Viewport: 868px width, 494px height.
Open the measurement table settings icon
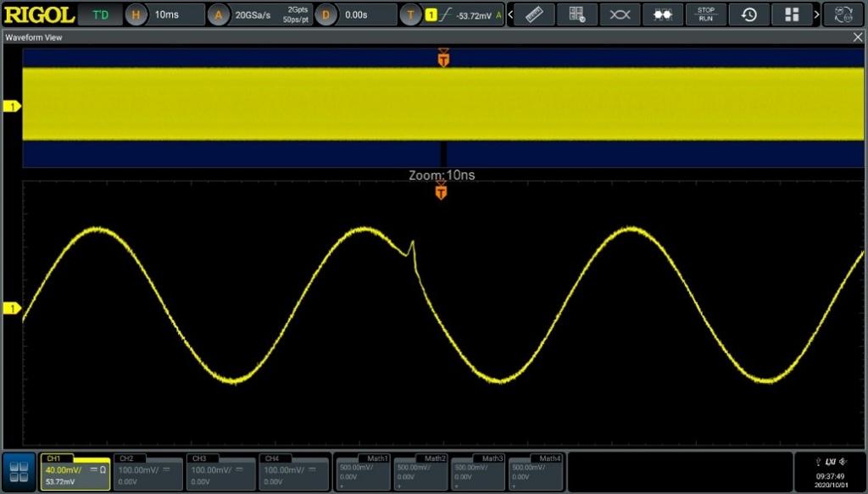click(x=577, y=14)
